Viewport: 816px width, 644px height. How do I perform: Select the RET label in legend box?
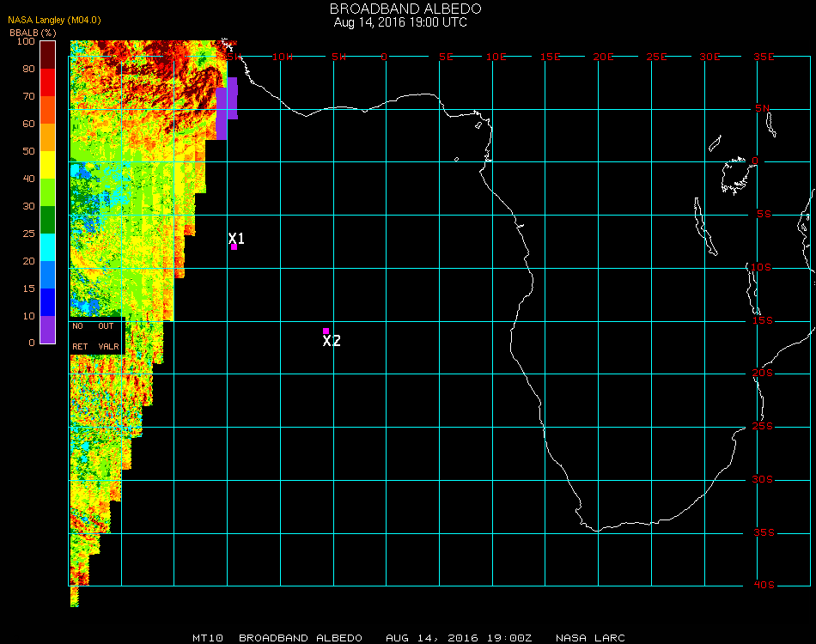80,346
